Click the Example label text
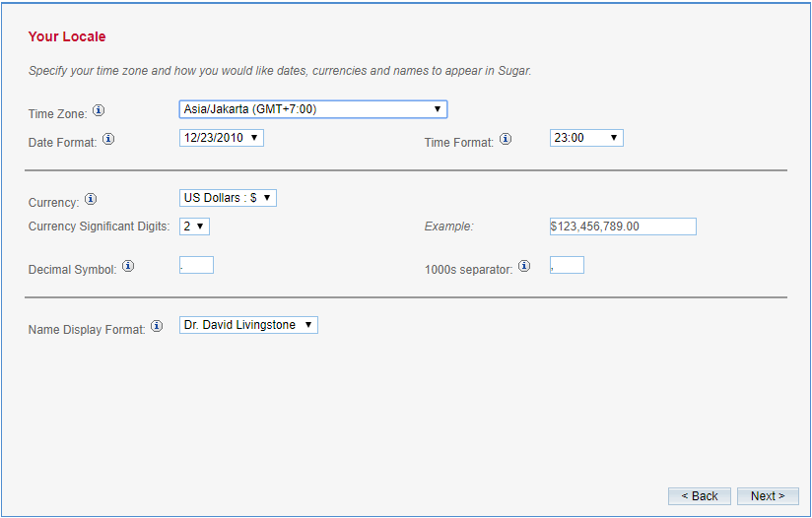 click(x=449, y=227)
